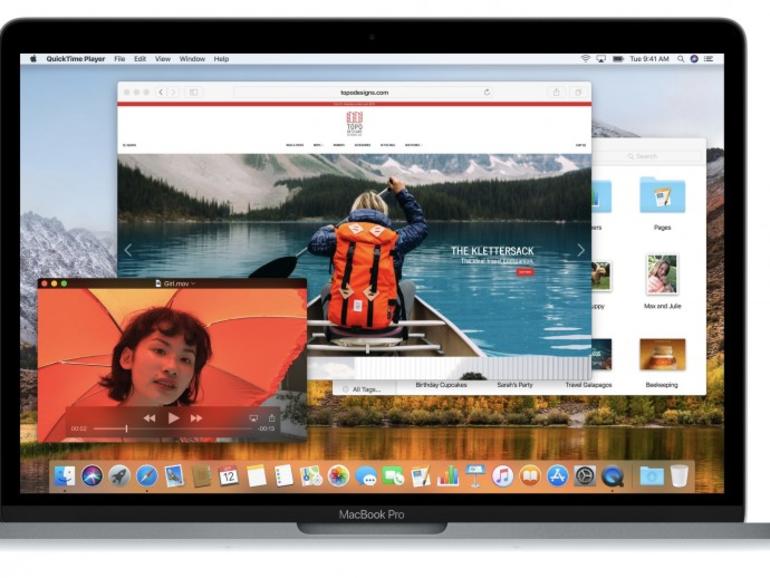The height and width of the screenshot is (578, 770).
Task: Click red button under The Klettersack
Action: click(x=524, y=272)
